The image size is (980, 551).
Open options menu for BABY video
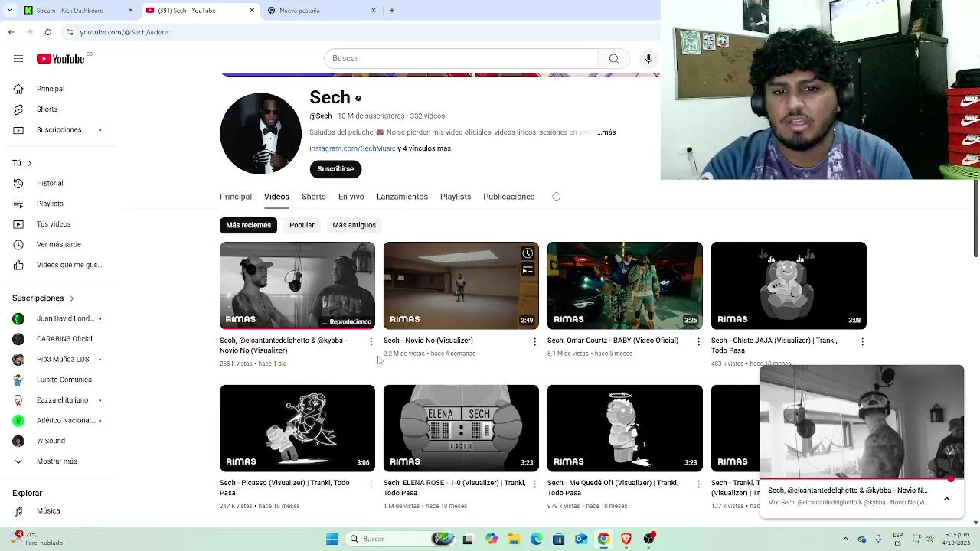tap(698, 342)
